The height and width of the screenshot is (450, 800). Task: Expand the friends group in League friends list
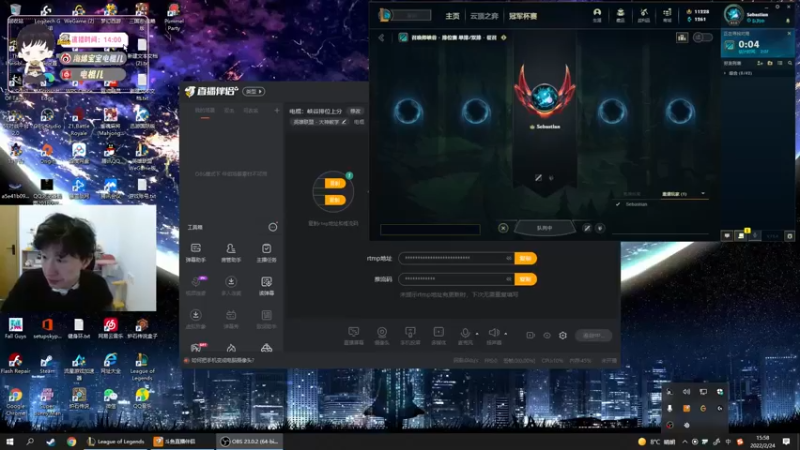point(726,73)
